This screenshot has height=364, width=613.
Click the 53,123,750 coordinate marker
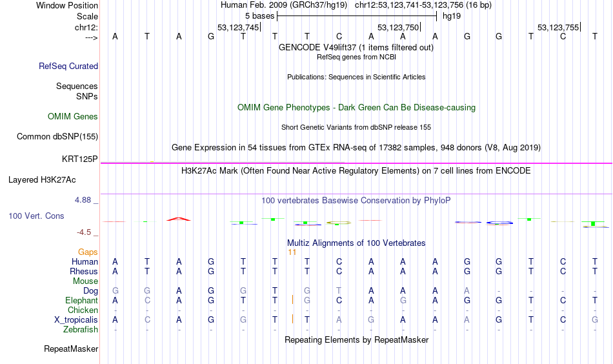coord(398,27)
